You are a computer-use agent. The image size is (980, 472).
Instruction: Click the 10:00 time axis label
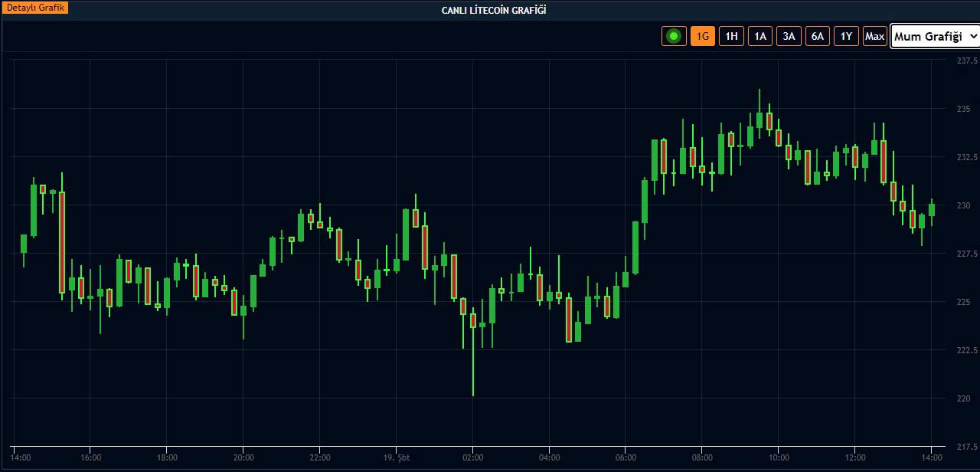point(779,457)
